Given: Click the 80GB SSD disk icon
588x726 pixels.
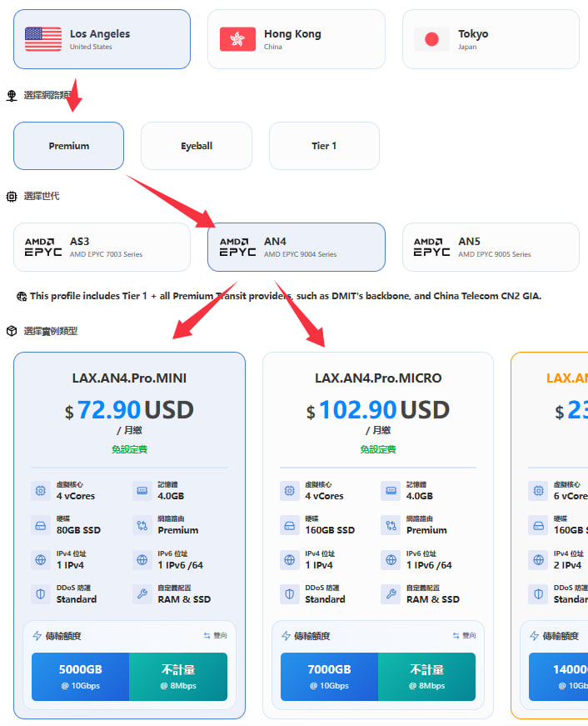Looking at the screenshot, I should (41, 525).
